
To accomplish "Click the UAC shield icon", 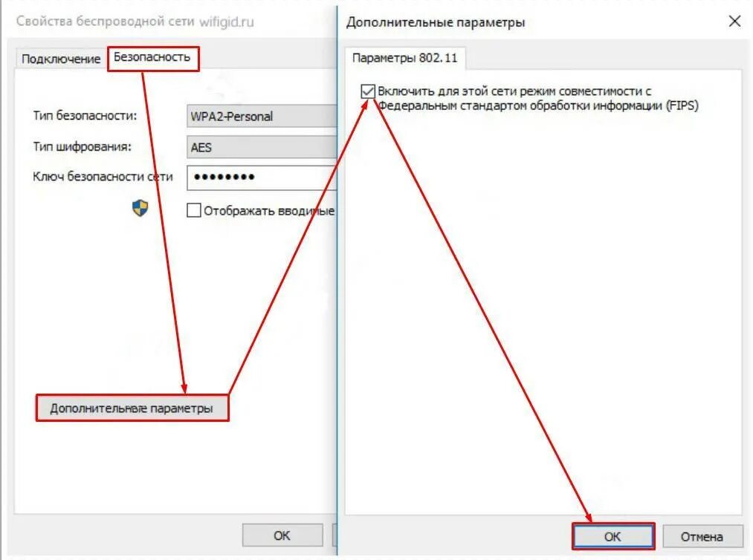I will [x=140, y=208].
